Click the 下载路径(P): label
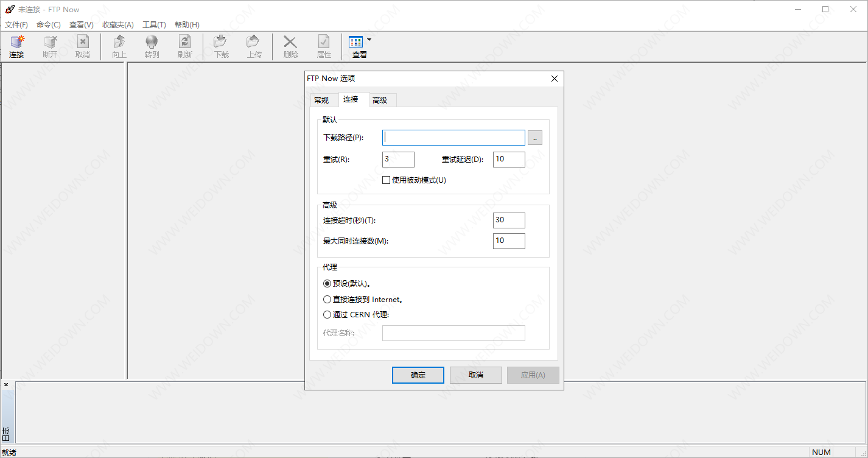Image resolution: width=868 pixels, height=458 pixels. coord(343,138)
